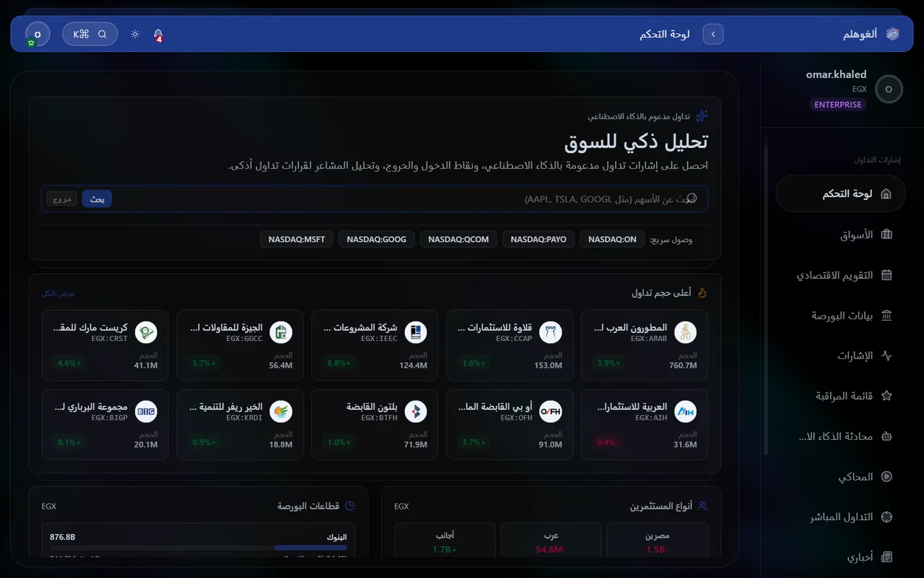Click the search magnifier icon in input
924x578 pixels.
point(692,198)
